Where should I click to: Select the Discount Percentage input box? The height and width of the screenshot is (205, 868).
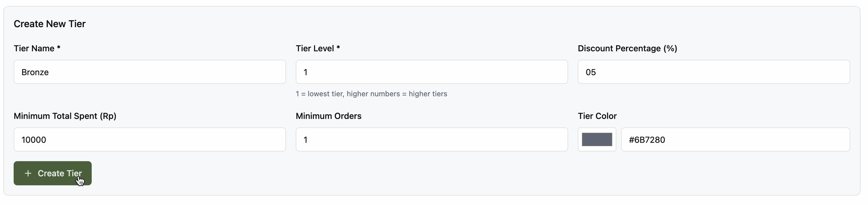pos(714,72)
